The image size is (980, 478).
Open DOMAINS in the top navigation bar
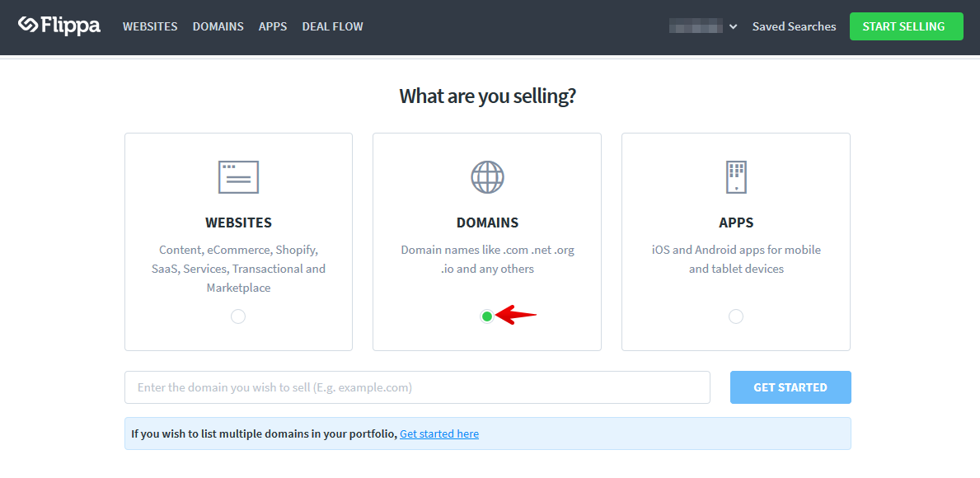tap(218, 26)
